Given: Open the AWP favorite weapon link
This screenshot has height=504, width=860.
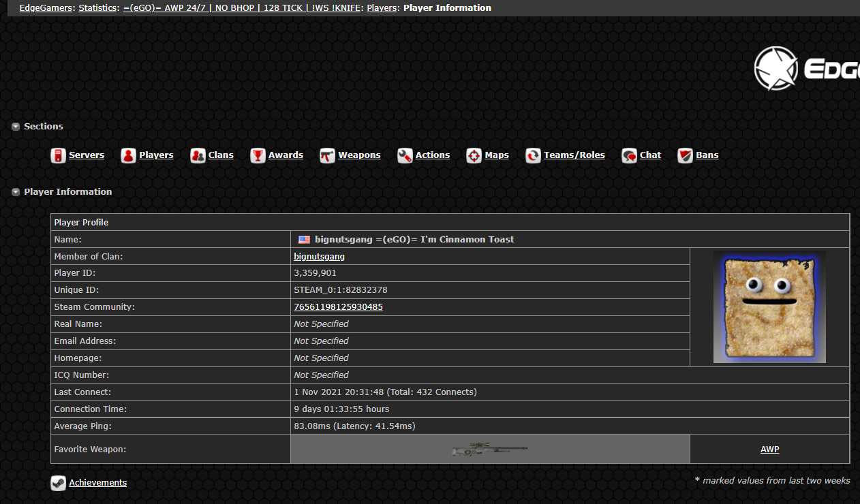Looking at the screenshot, I should (769, 450).
